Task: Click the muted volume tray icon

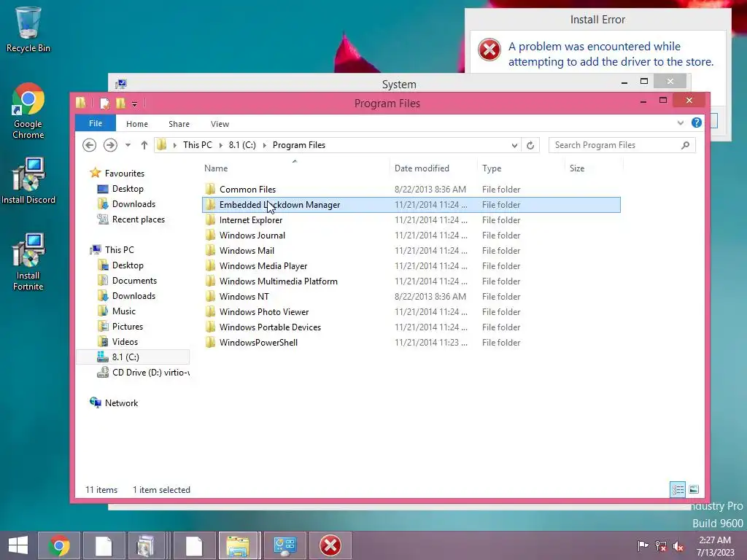Action: pyautogui.click(x=678, y=545)
